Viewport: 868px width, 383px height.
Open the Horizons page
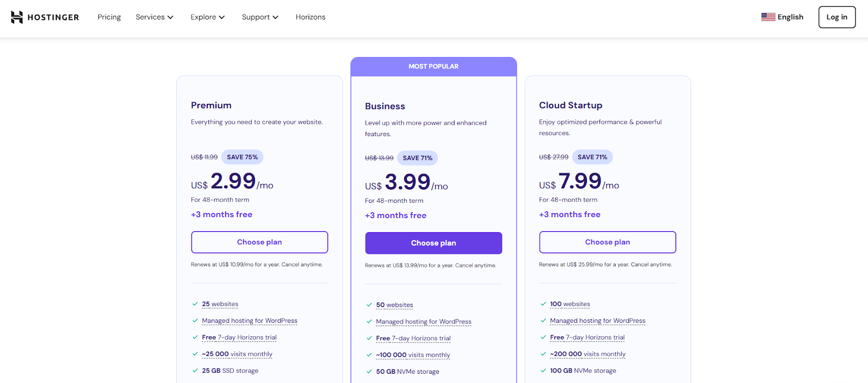coord(310,17)
